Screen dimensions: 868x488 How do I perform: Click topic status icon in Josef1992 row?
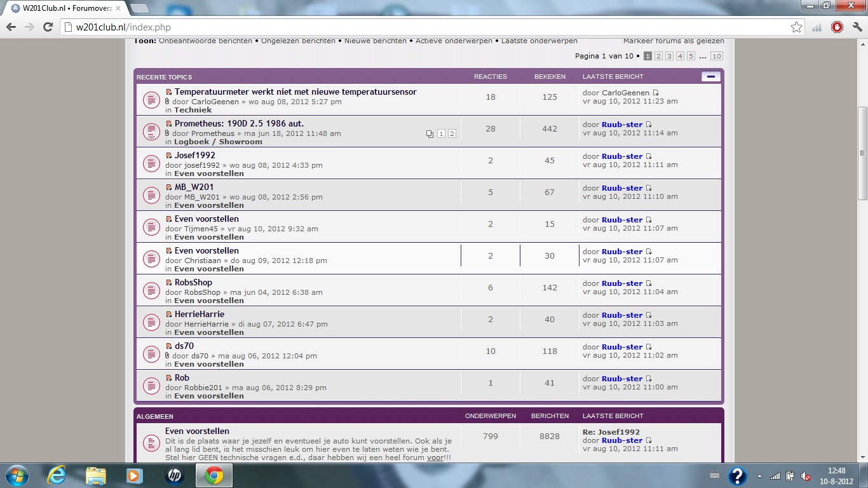[x=151, y=163]
